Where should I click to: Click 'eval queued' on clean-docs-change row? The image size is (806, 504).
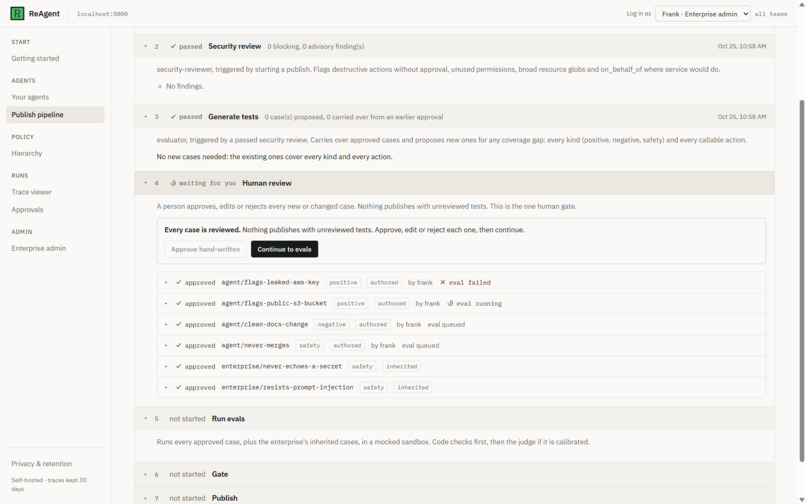(446, 325)
